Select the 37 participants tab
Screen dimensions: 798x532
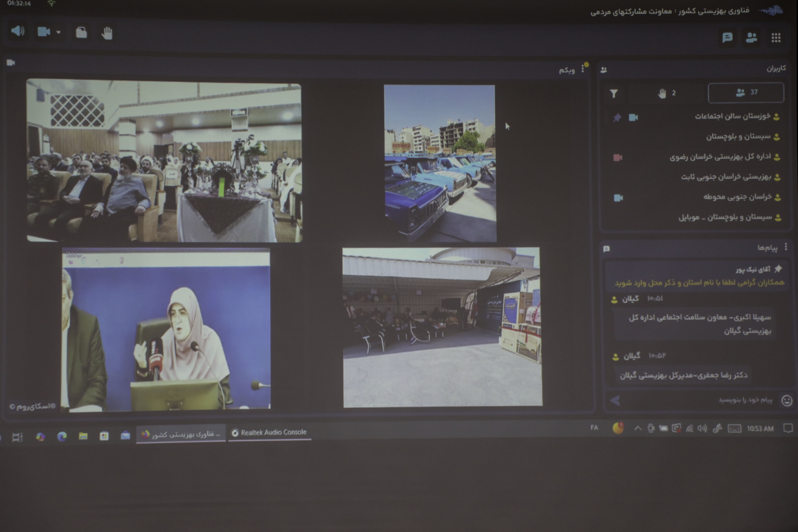tap(746, 92)
